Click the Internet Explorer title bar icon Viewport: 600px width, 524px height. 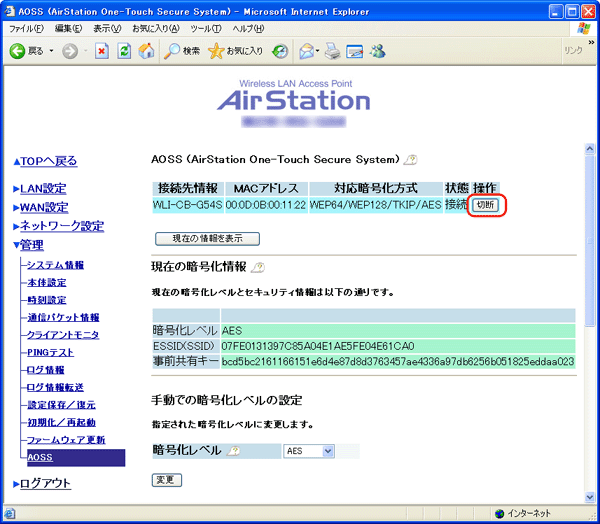click(x=9, y=11)
